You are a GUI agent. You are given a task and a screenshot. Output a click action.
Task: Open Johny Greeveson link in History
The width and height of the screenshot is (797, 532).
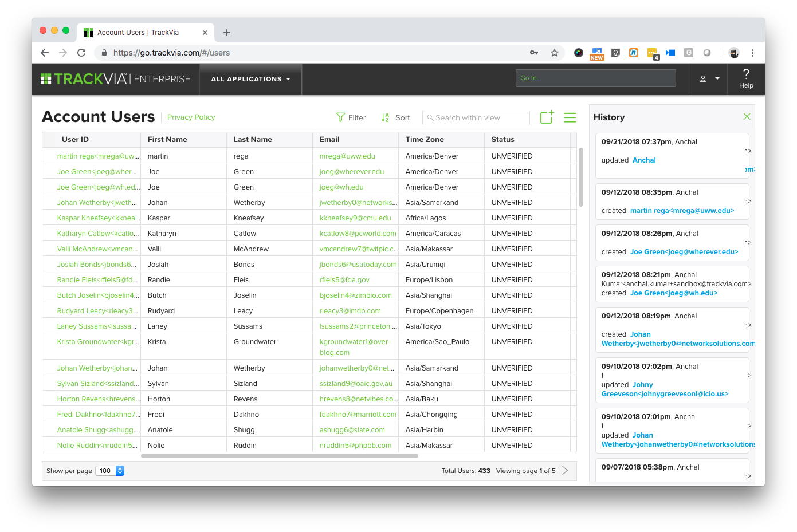[x=665, y=389]
